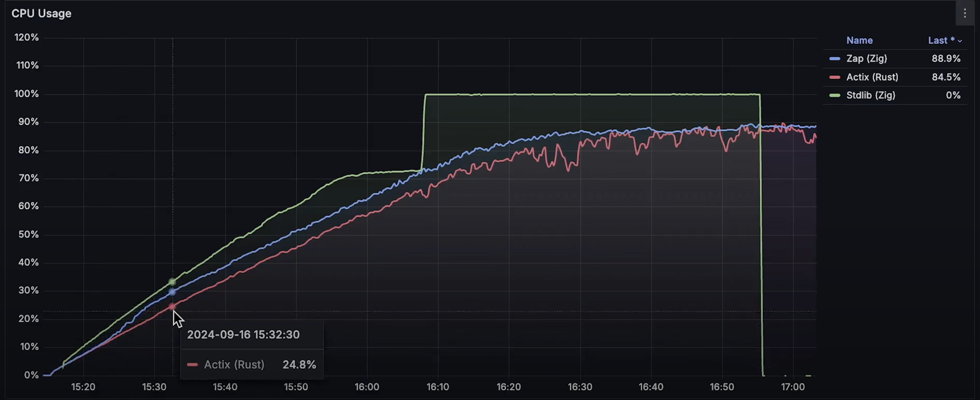This screenshot has width=980, height=400.
Task: Click the 0% last value for Stdlib
Action: pyautogui.click(x=953, y=96)
